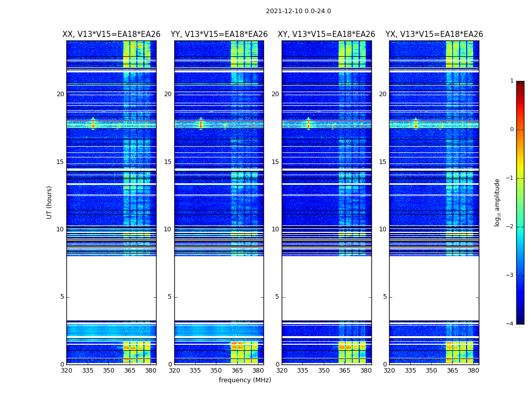Click the date title "2021-12-10 0.0-24.0"
This screenshot has width=532, height=405.
pyautogui.click(x=298, y=11)
